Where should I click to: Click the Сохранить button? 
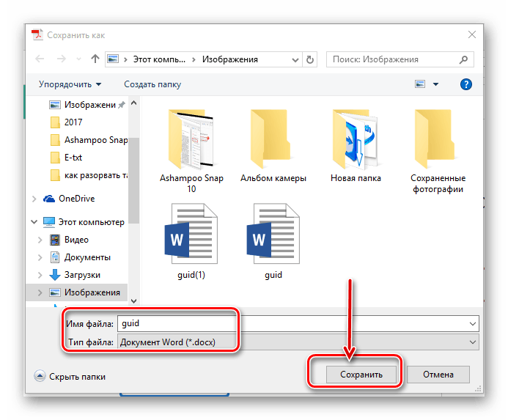pyautogui.click(x=361, y=375)
